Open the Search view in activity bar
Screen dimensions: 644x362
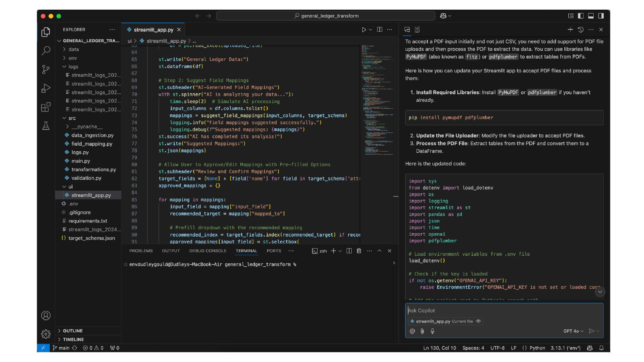coord(46,51)
